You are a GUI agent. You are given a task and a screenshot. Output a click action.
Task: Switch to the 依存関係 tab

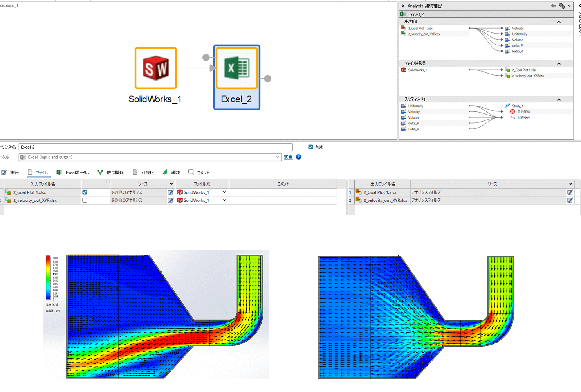[111, 173]
